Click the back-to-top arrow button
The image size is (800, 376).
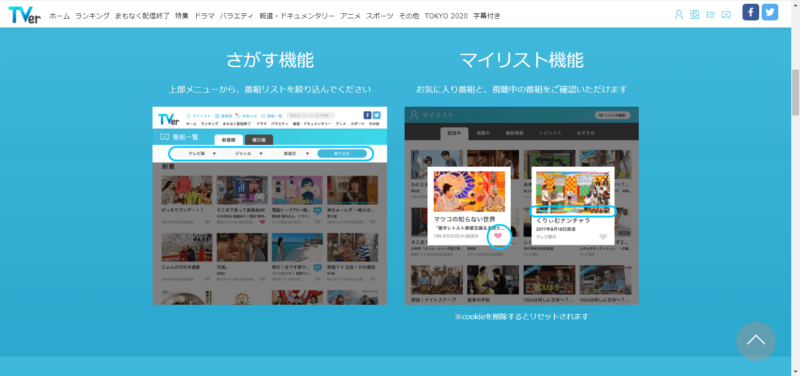coord(756,341)
